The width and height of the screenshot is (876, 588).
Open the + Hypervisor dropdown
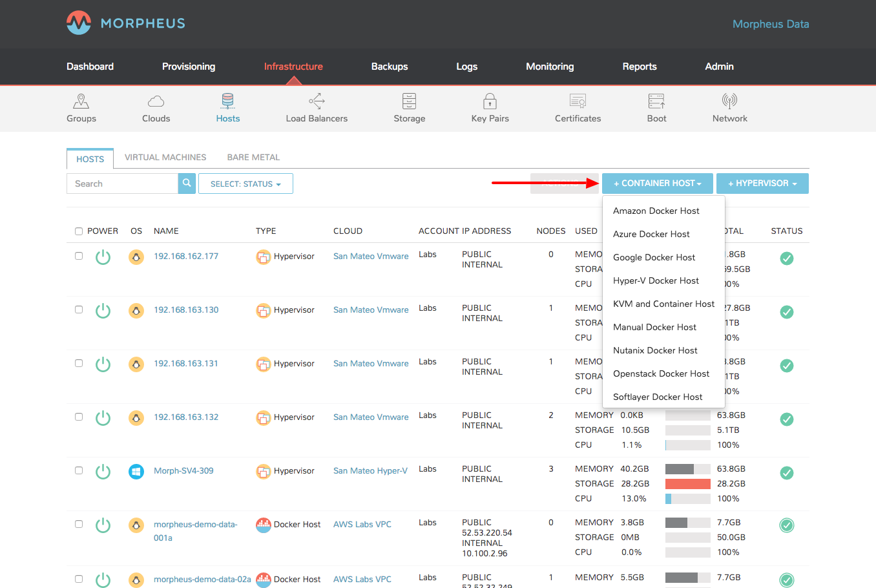(x=762, y=184)
